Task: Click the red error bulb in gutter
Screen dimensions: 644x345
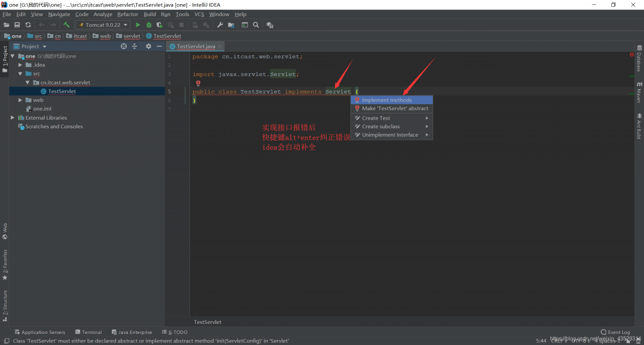Action: point(198,83)
